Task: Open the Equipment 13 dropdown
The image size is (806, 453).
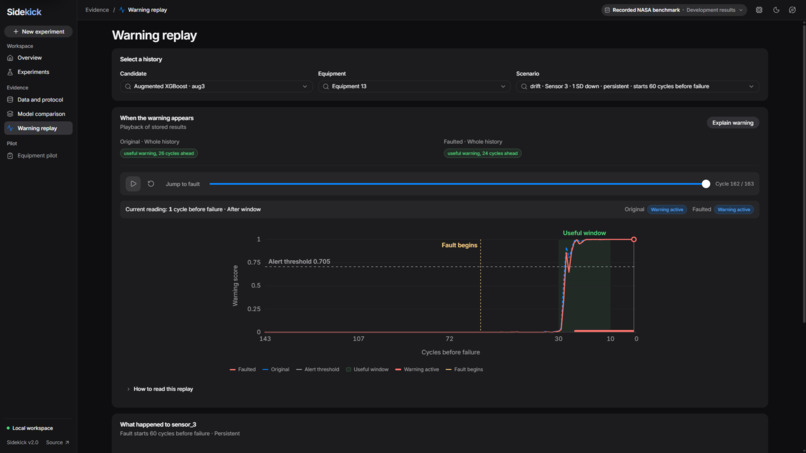Action: pos(414,86)
